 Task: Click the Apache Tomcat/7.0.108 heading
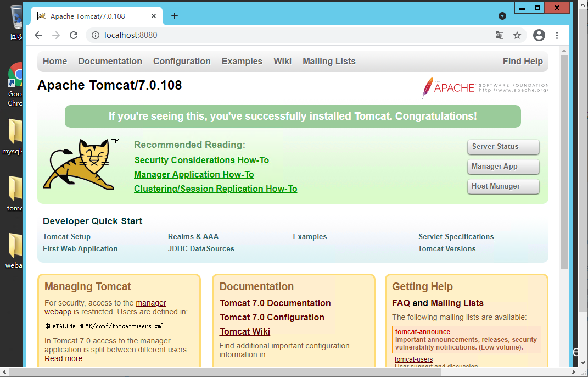tap(109, 85)
